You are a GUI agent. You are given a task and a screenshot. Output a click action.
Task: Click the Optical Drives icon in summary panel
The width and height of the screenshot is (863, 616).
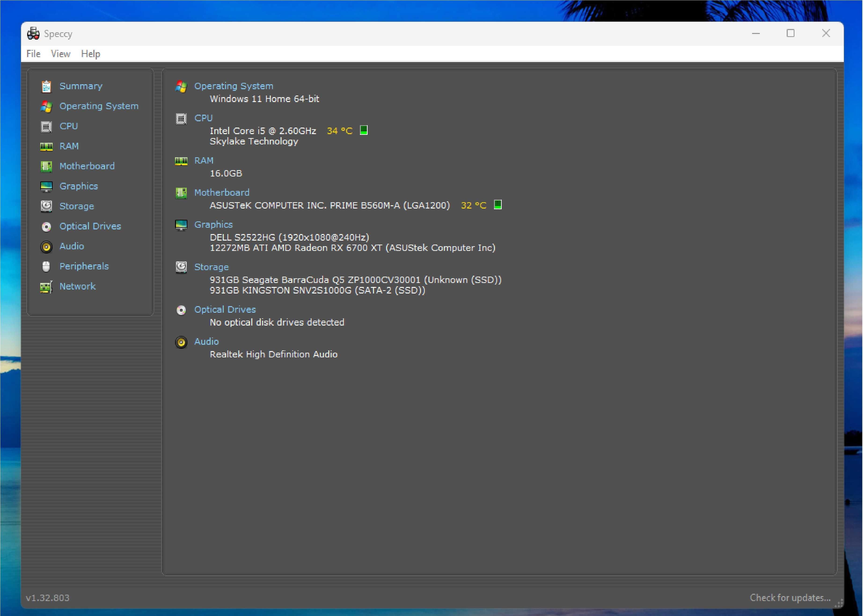[x=181, y=310]
